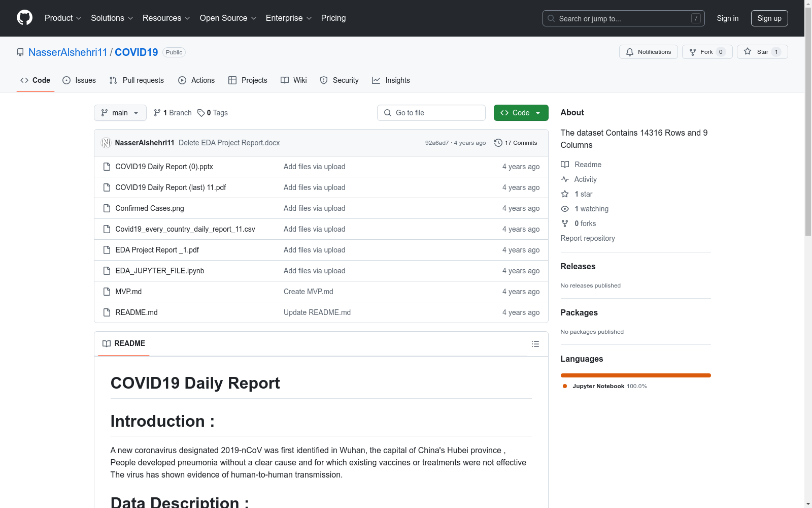Open Report repository link

588,238
